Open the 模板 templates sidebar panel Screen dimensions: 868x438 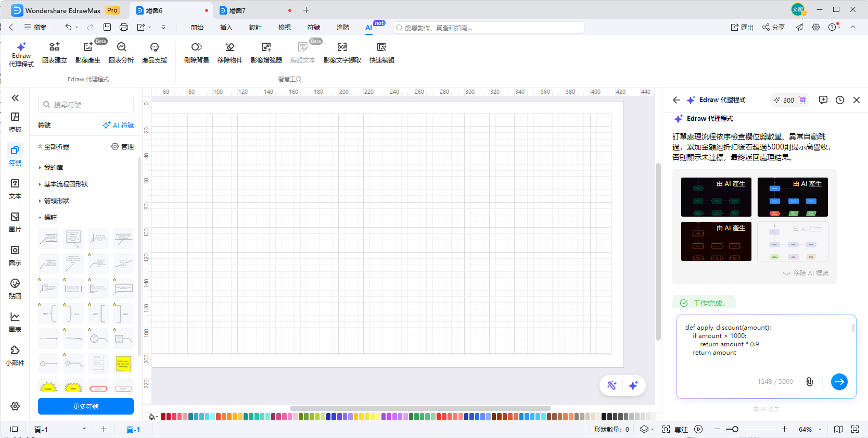(15, 122)
